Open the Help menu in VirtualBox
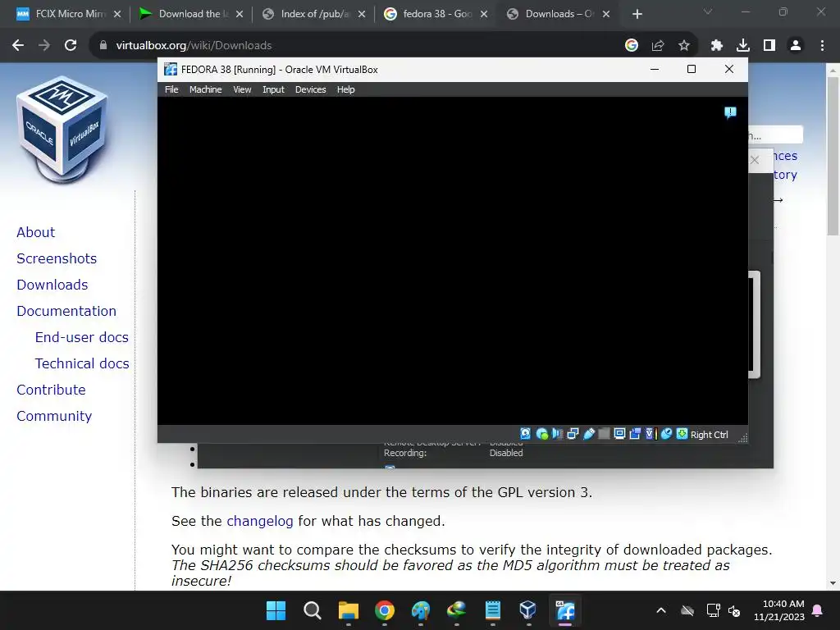This screenshot has width=840, height=630. (x=345, y=89)
